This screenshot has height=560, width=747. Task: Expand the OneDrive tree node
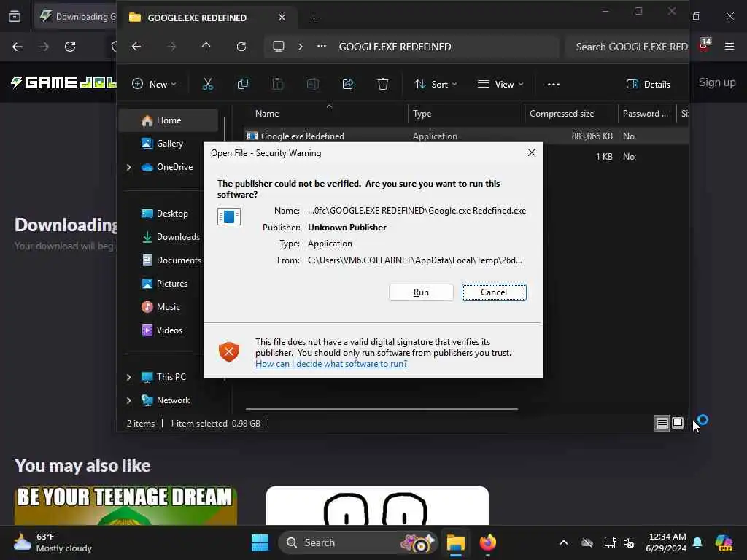coord(128,167)
